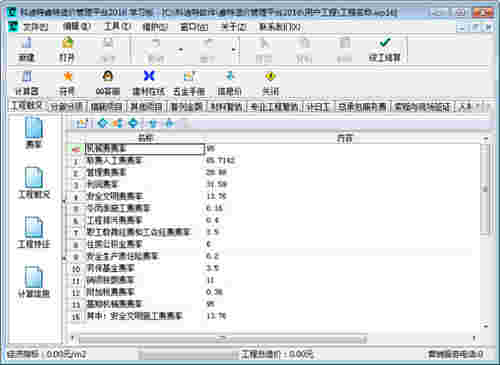Click the copy toolbar icon
The width and height of the screenshot is (500, 365).
pos(304,49)
